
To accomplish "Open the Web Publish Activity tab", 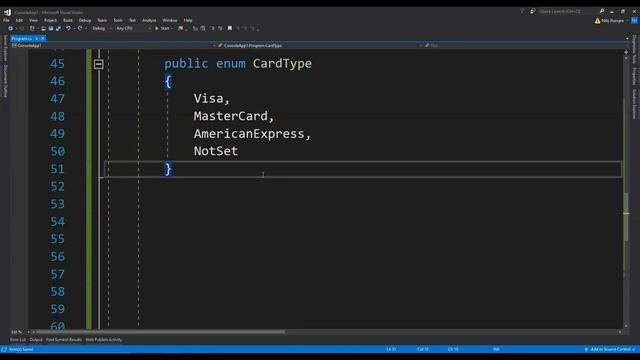I will pos(104,340).
